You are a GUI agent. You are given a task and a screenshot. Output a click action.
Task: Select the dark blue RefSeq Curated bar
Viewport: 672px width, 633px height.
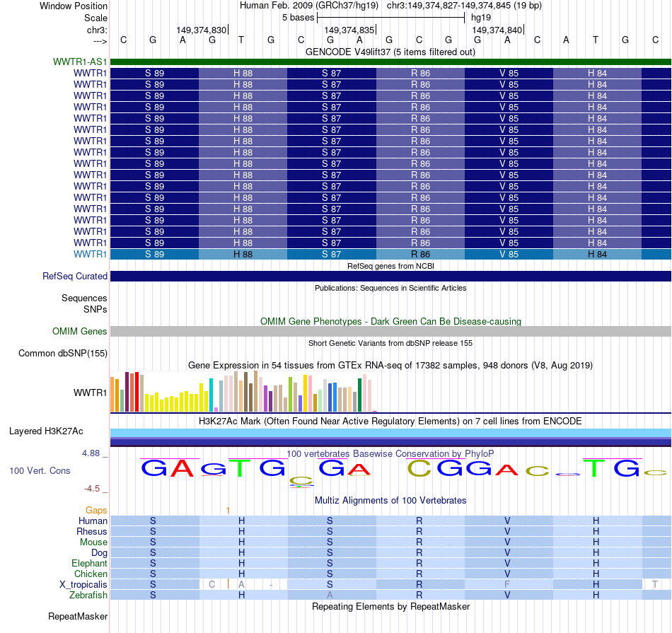tap(390, 276)
